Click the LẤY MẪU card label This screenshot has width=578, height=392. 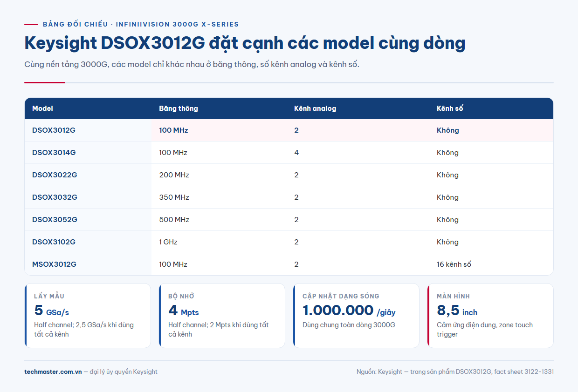pos(49,296)
